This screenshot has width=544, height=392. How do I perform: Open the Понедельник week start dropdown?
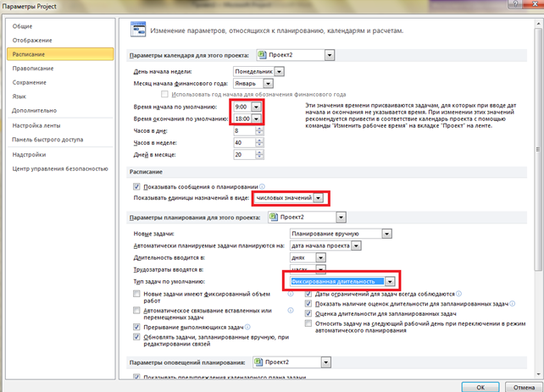[280, 72]
